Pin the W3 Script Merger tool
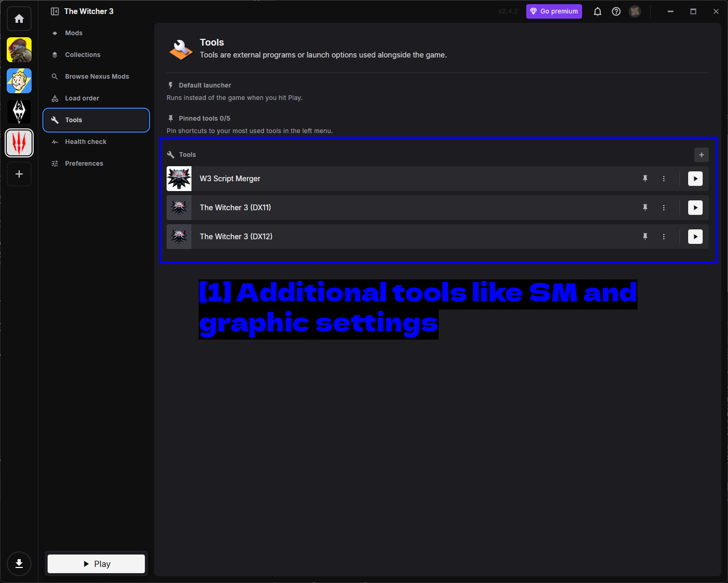 click(645, 179)
